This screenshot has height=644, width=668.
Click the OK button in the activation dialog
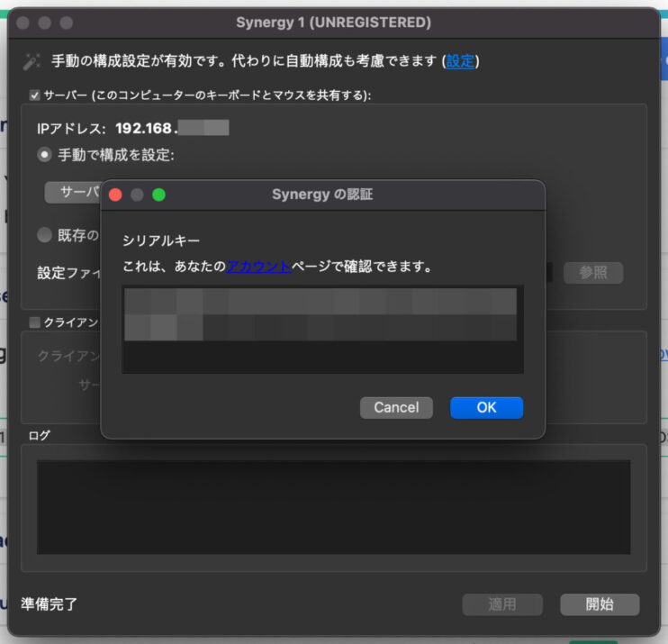pos(486,407)
